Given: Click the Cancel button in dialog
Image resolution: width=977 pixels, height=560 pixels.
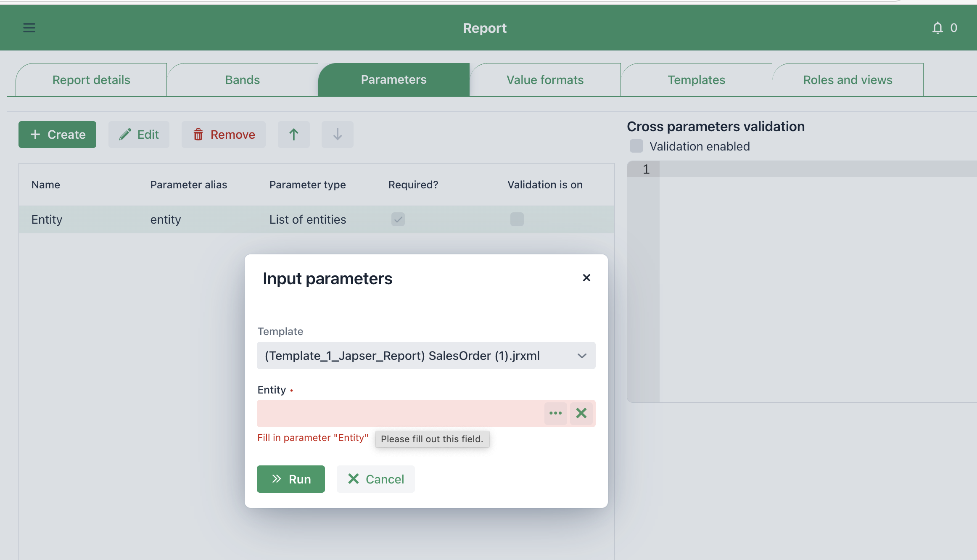Looking at the screenshot, I should coord(376,479).
